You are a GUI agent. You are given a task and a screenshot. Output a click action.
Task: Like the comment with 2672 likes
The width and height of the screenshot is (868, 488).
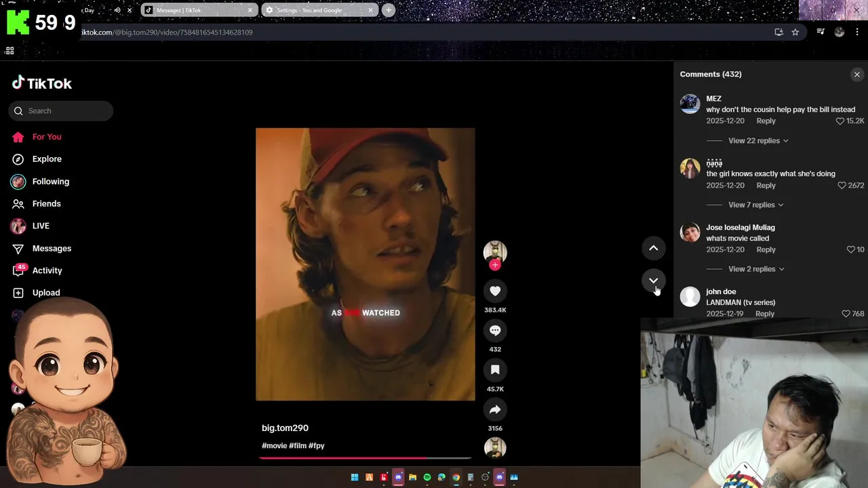pos(842,185)
